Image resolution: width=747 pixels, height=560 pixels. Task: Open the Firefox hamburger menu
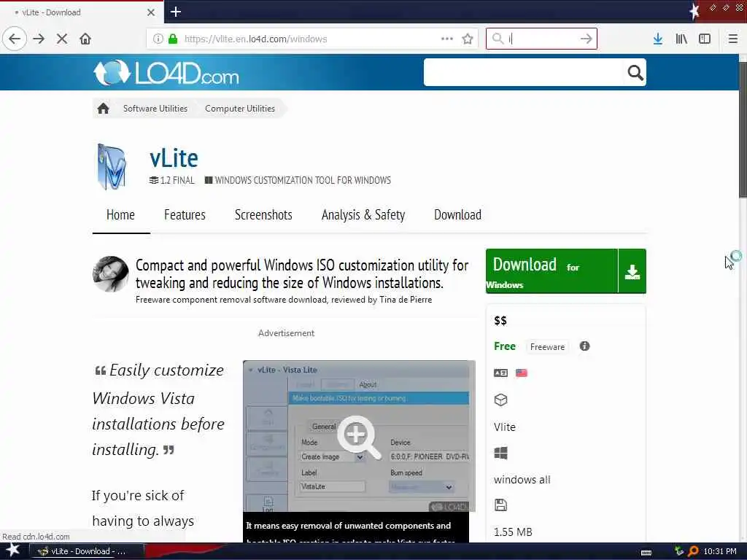pos(733,39)
